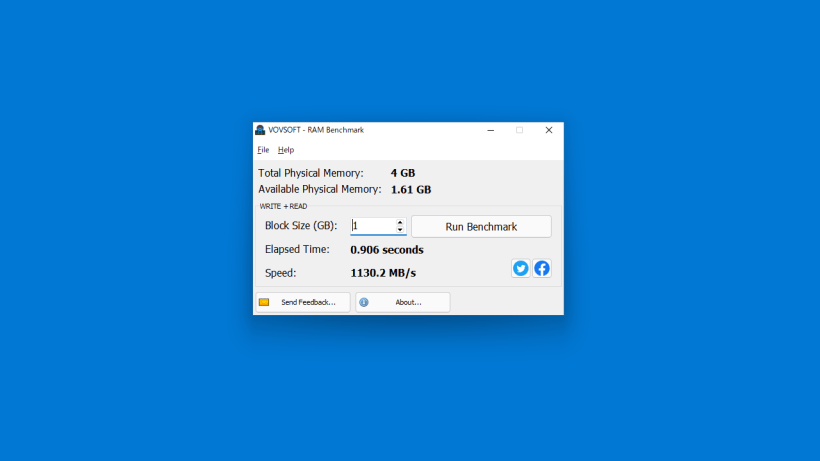Open Send Feedback dialog
820x461 pixels.
pos(303,302)
